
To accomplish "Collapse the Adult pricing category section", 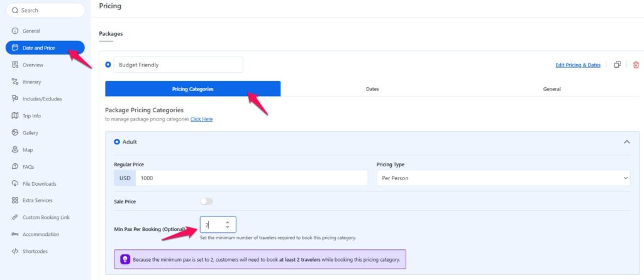I will tap(626, 142).
